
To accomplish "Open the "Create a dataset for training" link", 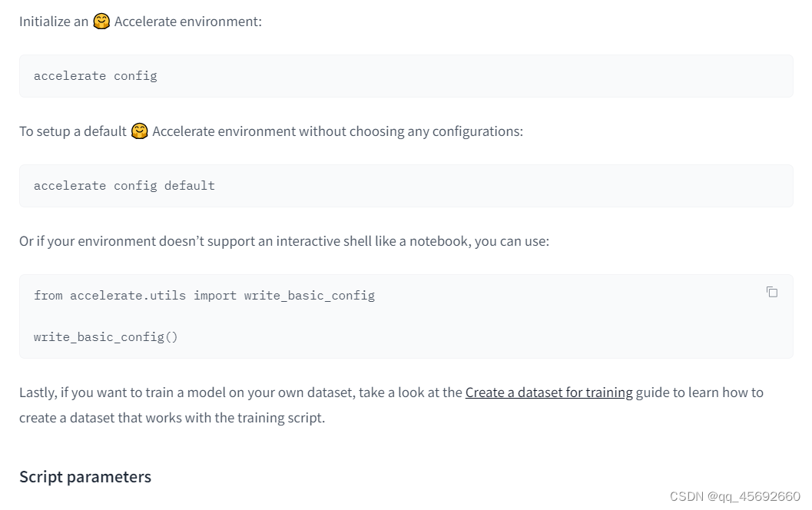I will click(x=549, y=392).
